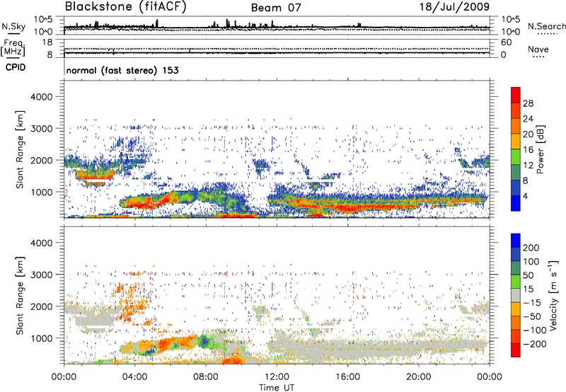Click the velocity colorbar "-200" label
Image resolution: width=566 pixels, height=392 pixels.
(535, 344)
